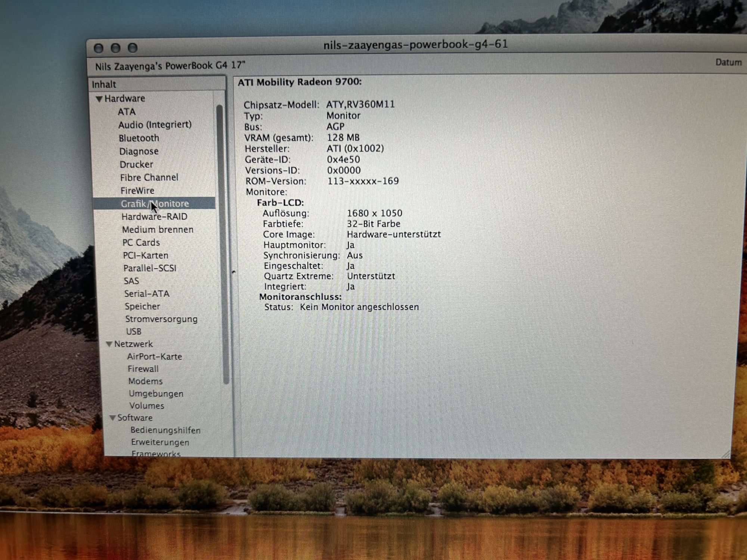Click the window resize corner grip

click(x=725, y=454)
